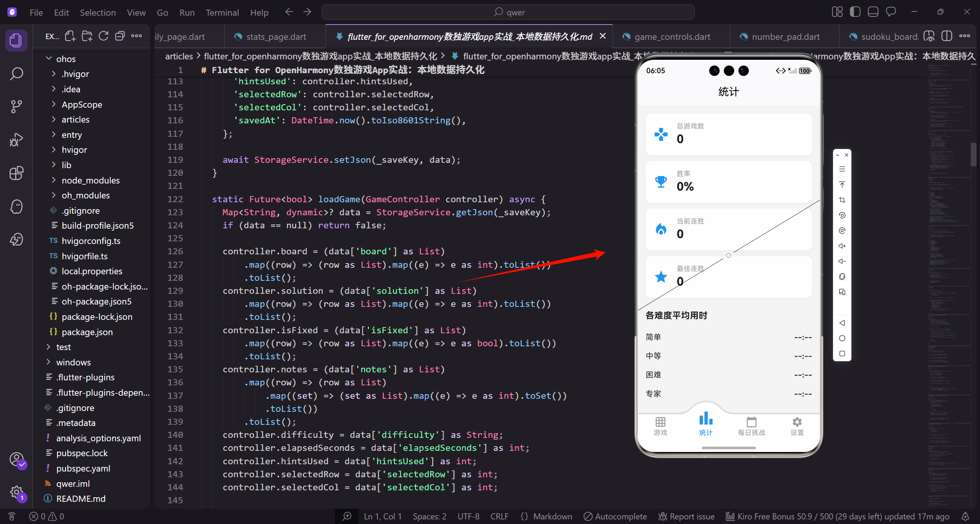Collapse the ohos root folder

66,59
